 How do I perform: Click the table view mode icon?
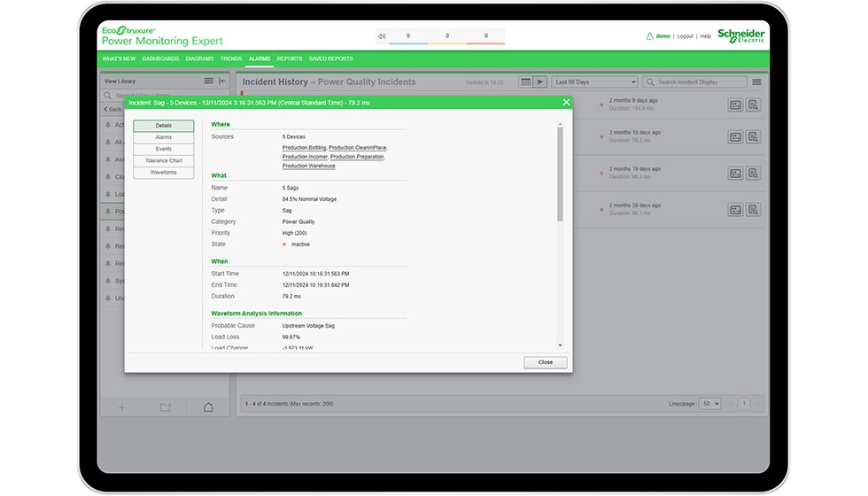coord(525,82)
